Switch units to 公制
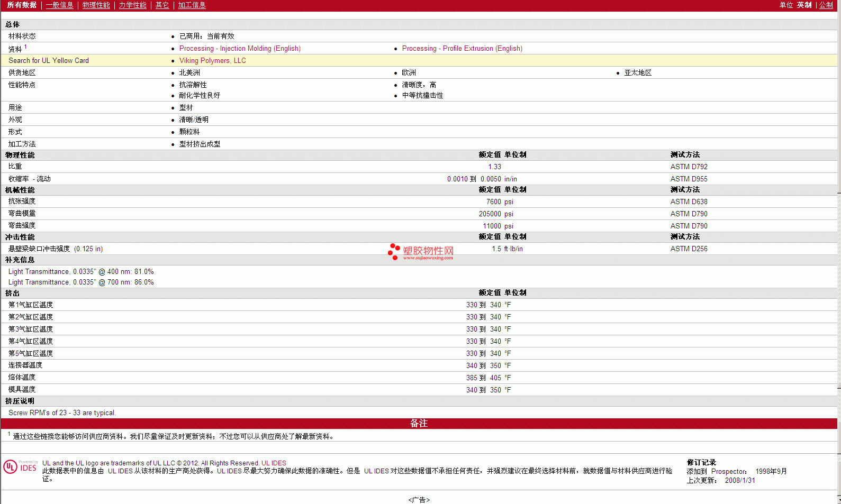841x504 pixels. coord(826,5)
